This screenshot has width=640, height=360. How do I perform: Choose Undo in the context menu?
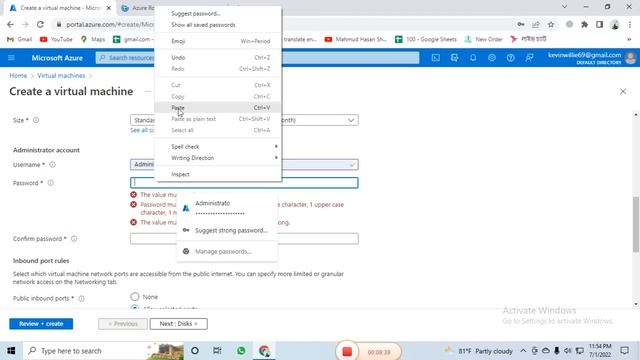tap(218, 58)
